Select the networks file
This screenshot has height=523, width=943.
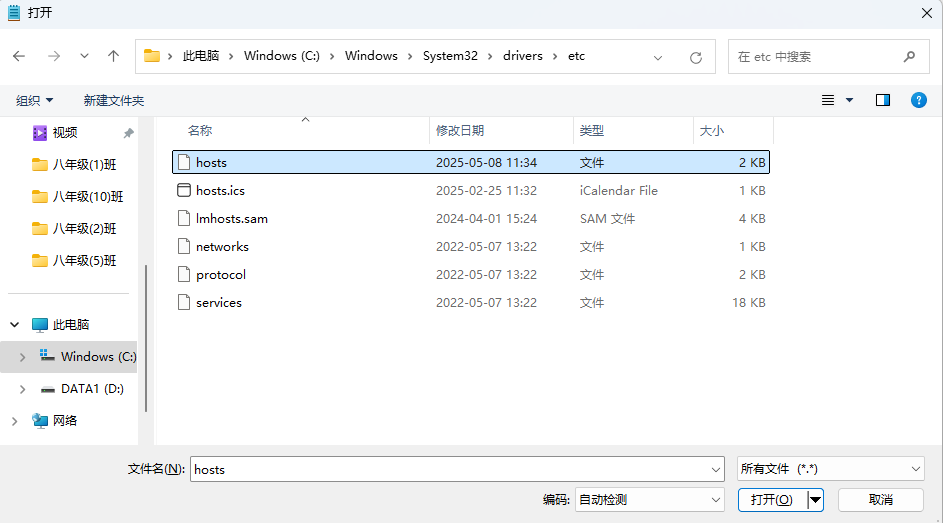(x=471, y=246)
